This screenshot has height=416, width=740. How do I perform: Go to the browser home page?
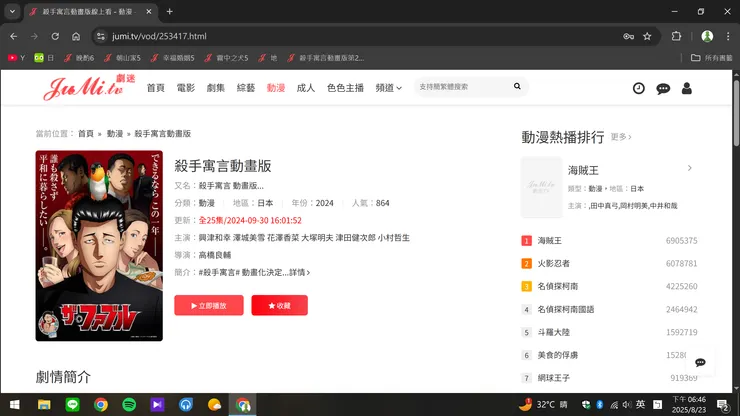[76, 36]
